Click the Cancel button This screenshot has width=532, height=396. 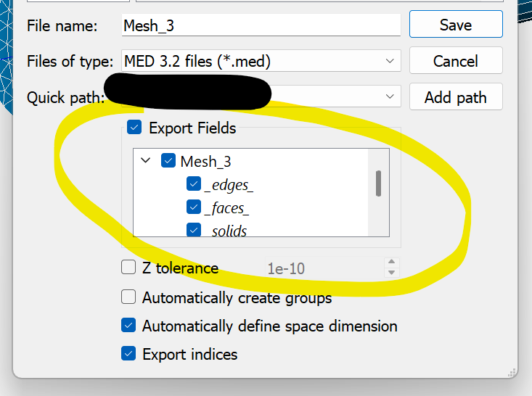[x=455, y=61]
